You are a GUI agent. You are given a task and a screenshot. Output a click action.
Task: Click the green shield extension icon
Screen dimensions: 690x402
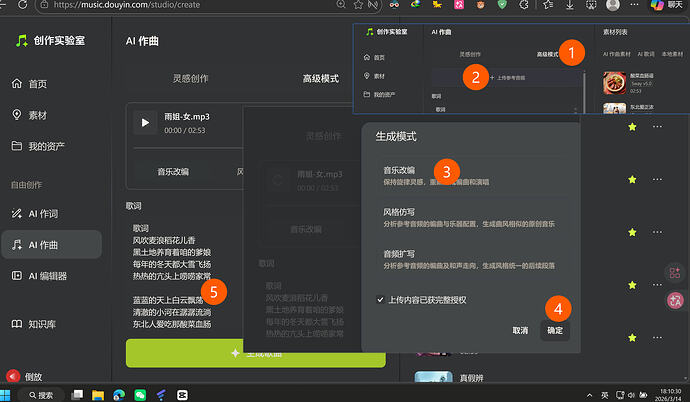tap(502, 5)
